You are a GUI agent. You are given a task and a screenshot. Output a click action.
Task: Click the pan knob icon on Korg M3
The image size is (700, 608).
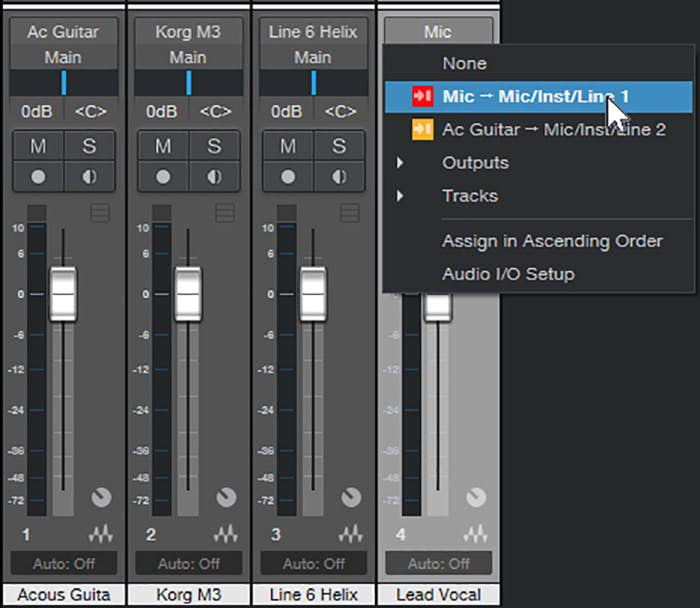[x=226, y=497]
